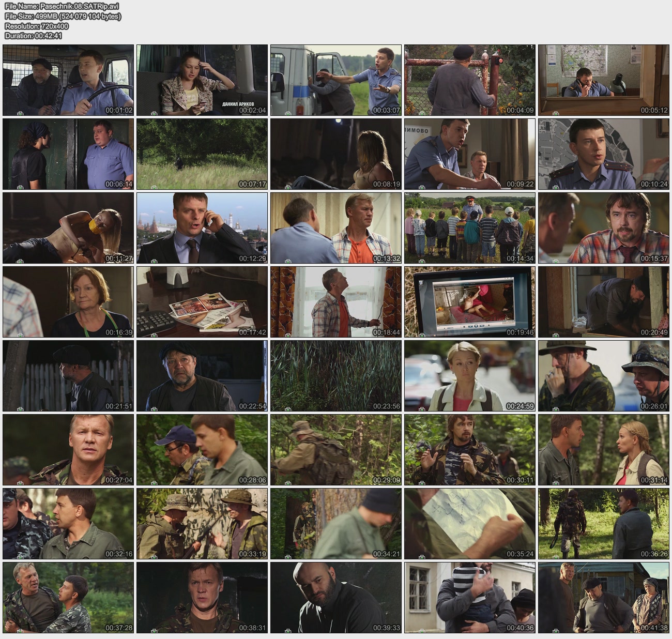
Task: Click the grassy field thumbnail at 00:07:17
Action: [x=202, y=154]
